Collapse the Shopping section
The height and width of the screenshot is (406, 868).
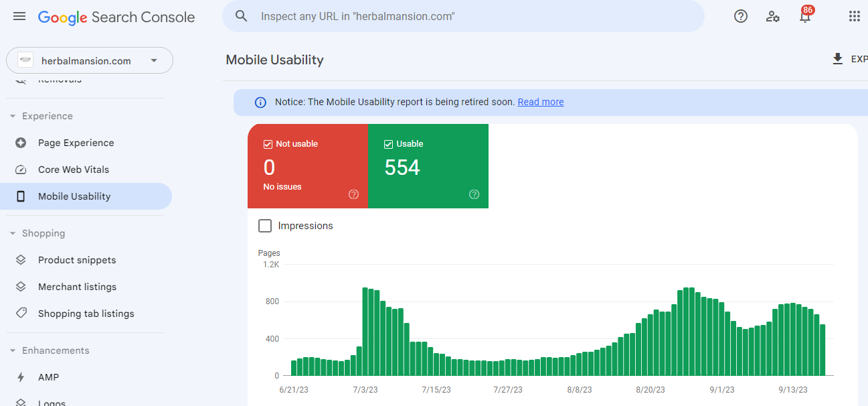coord(13,233)
